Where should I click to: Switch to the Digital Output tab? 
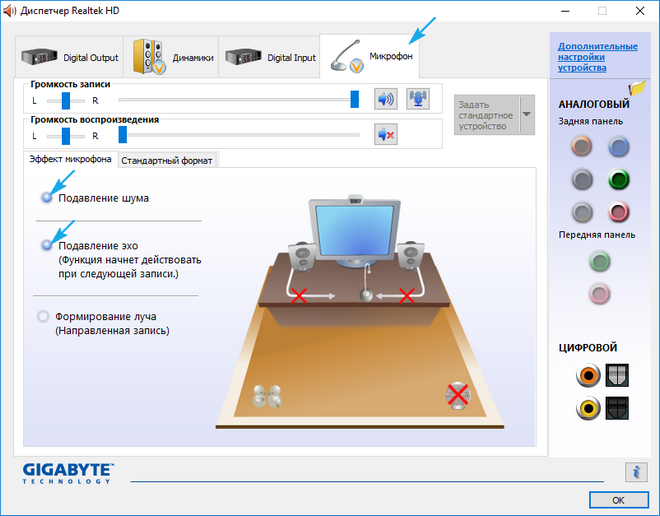coord(68,57)
